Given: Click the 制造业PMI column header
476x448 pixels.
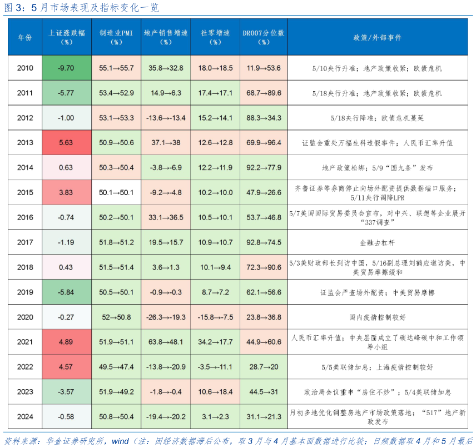Looking at the screenshot, I should pos(116,38).
